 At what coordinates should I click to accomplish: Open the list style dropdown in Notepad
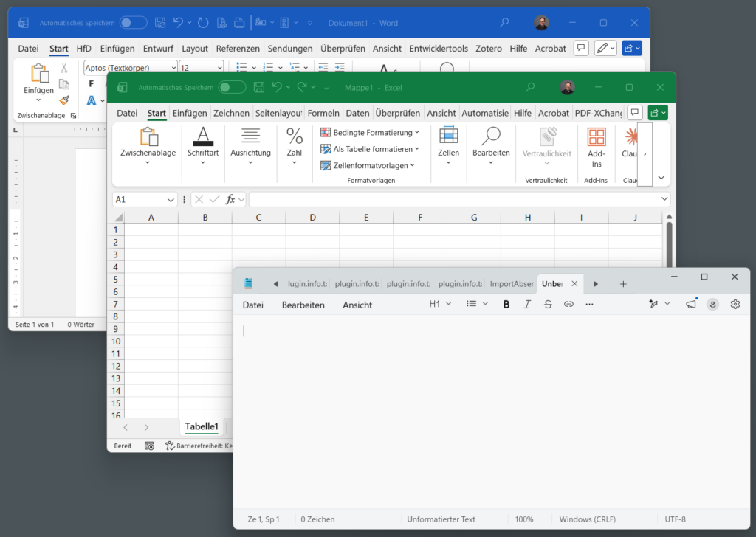tap(478, 304)
